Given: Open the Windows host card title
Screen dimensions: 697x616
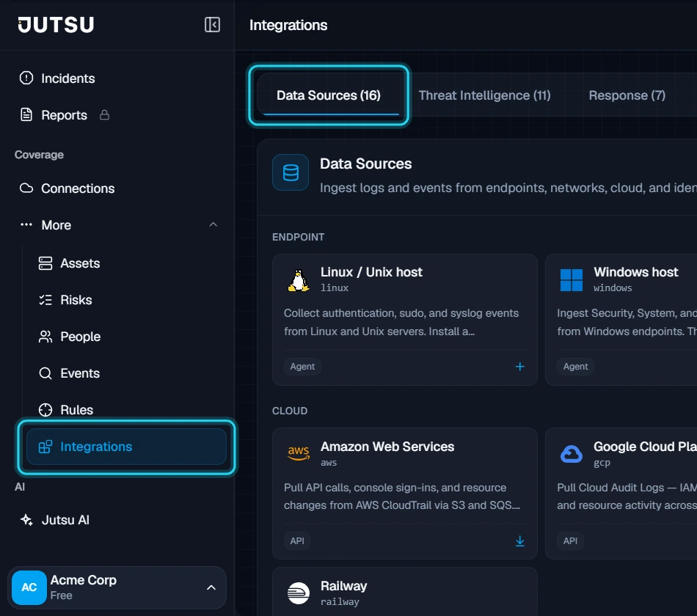Looking at the screenshot, I should click(635, 272).
